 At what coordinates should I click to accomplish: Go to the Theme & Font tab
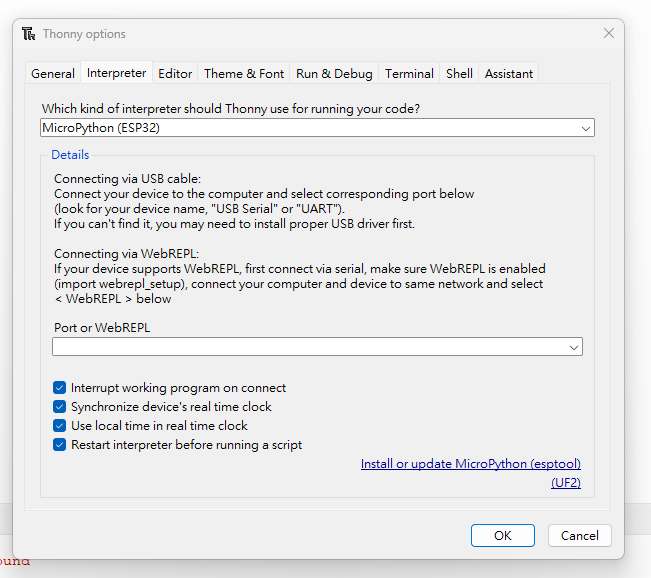pyautogui.click(x=244, y=73)
